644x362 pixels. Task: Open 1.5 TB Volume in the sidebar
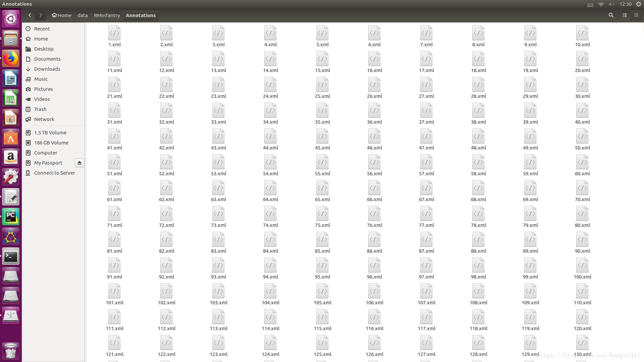point(53,133)
